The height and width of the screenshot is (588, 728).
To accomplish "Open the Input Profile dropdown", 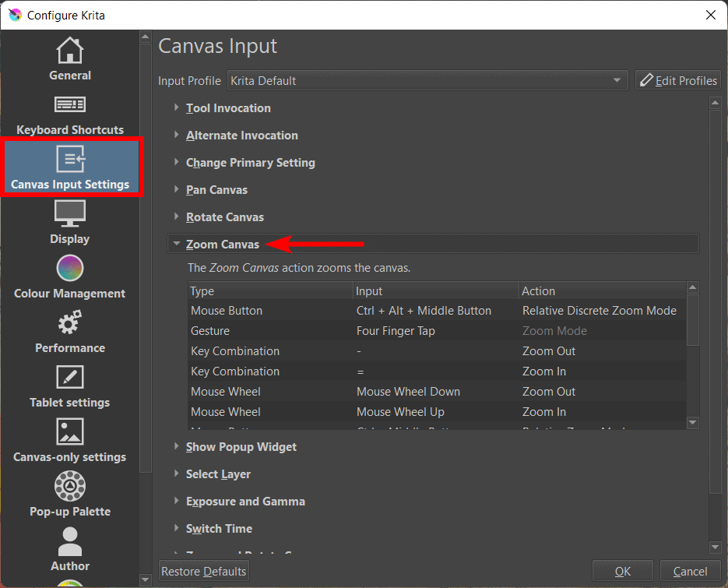I will point(424,79).
